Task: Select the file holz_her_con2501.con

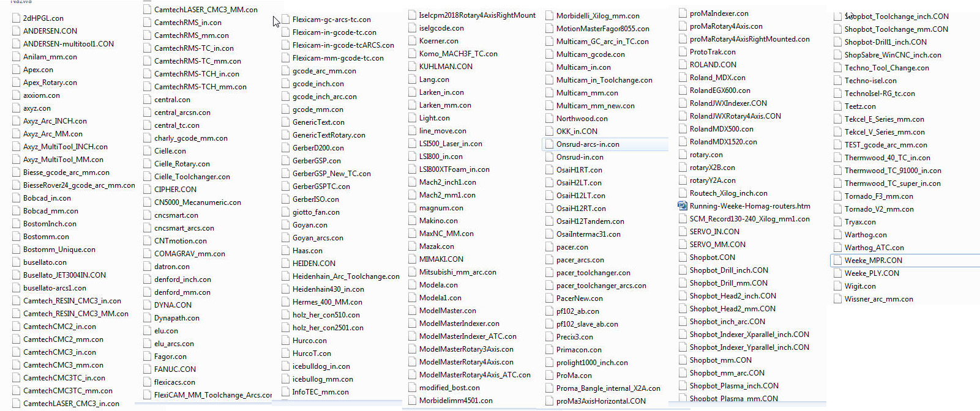Action: pyautogui.click(x=328, y=328)
